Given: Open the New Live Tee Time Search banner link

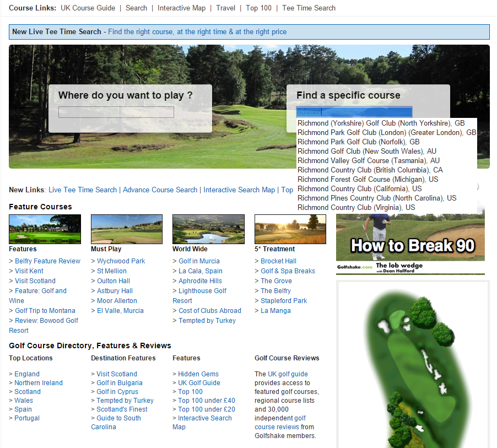Looking at the screenshot, I should (197, 31).
